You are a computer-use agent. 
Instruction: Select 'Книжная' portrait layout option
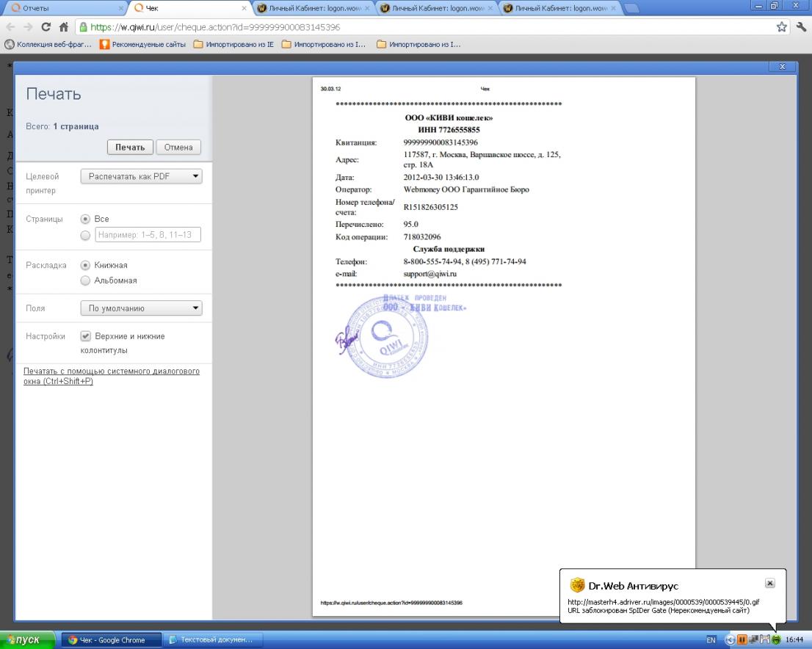[86, 265]
